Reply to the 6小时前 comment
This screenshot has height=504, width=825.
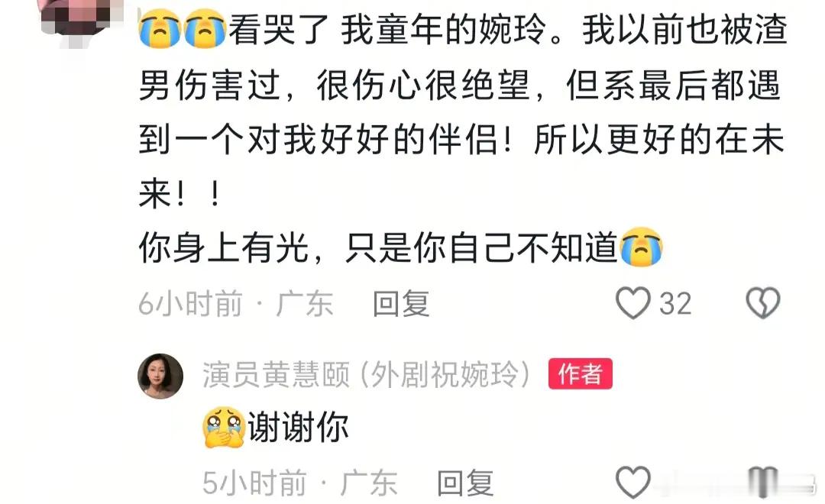(402, 304)
